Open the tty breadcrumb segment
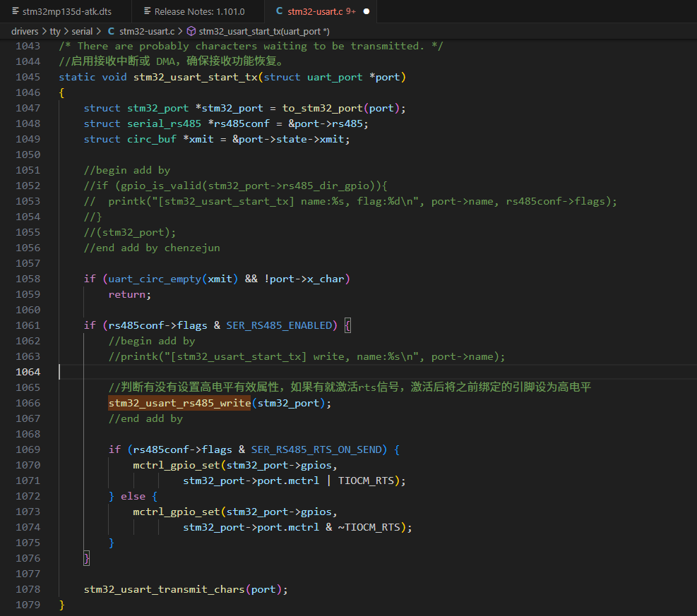The width and height of the screenshot is (697, 616). (55, 32)
